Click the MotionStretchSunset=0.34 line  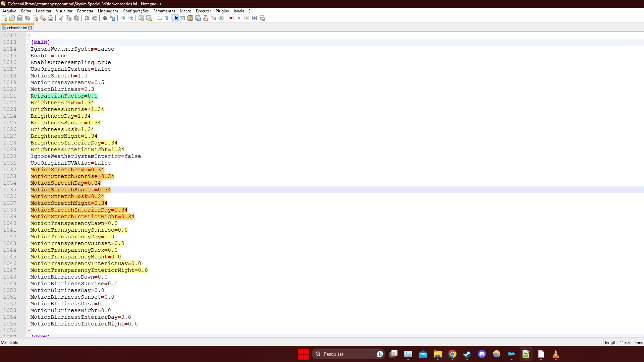tap(70, 190)
